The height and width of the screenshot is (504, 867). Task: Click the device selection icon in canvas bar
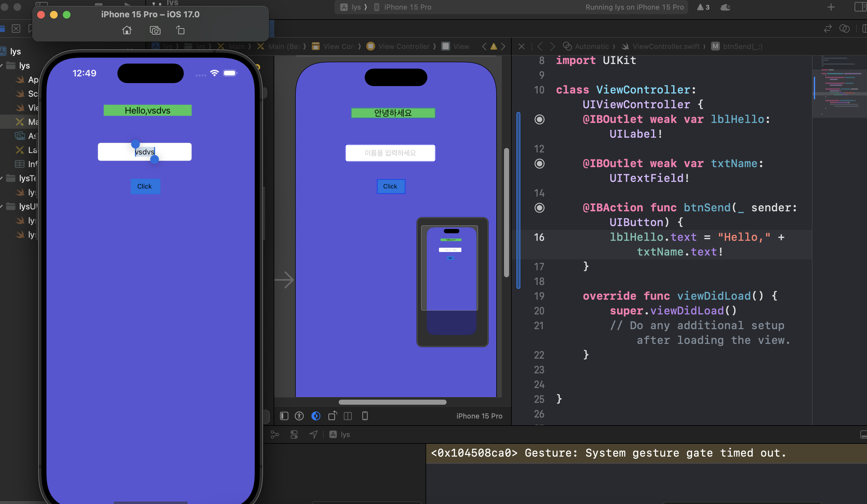click(365, 416)
